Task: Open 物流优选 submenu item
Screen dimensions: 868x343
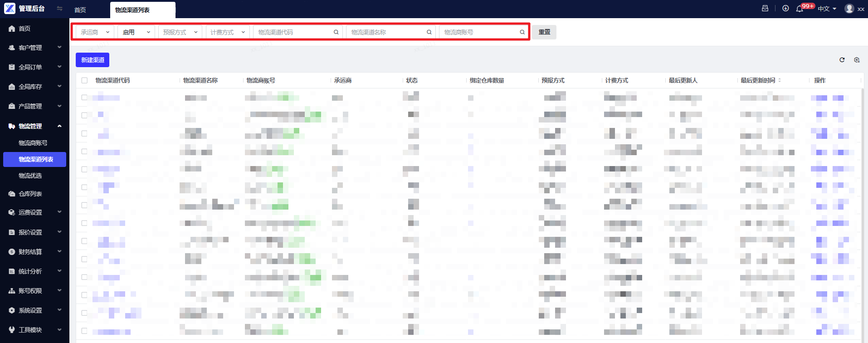Action: point(30,176)
